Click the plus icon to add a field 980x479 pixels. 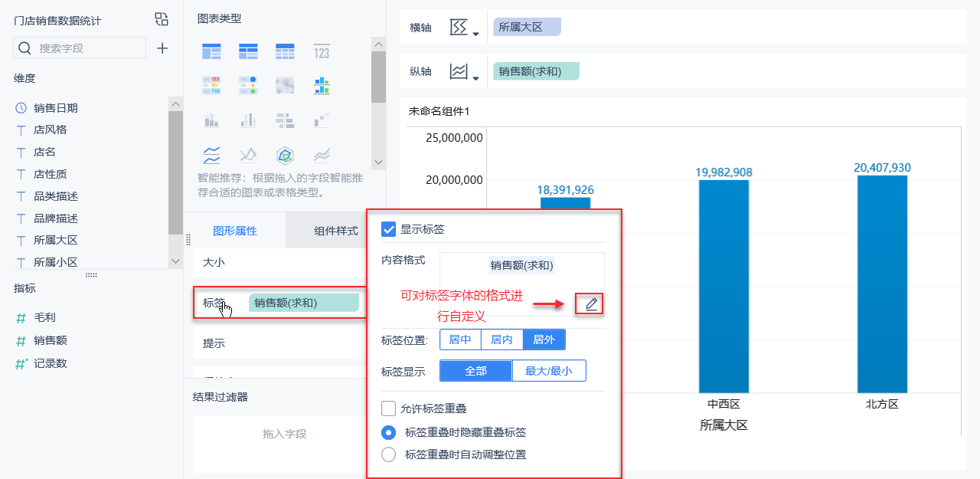click(162, 48)
